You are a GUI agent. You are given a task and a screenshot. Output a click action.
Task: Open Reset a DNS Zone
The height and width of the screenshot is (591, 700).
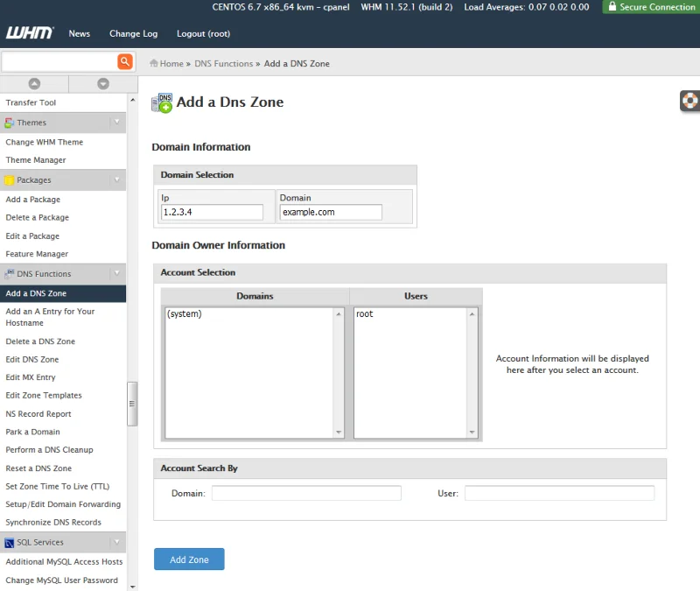point(38,468)
